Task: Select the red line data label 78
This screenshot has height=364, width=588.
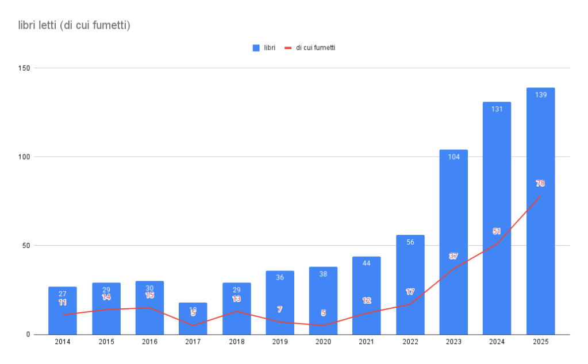Action: 540,184
